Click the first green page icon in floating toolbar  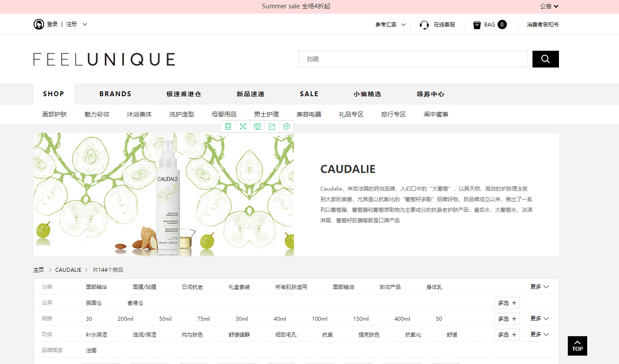(x=228, y=127)
